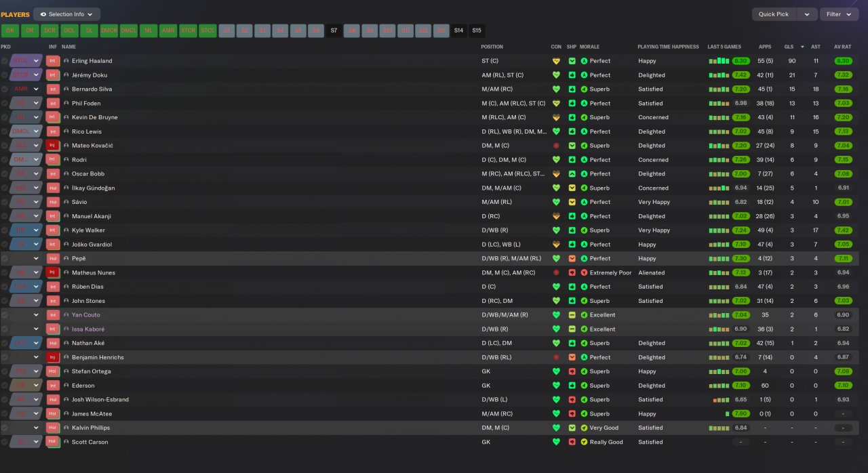Sort by the MORALE column header
The image size is (868, 473).
click(x=590, y=47)
